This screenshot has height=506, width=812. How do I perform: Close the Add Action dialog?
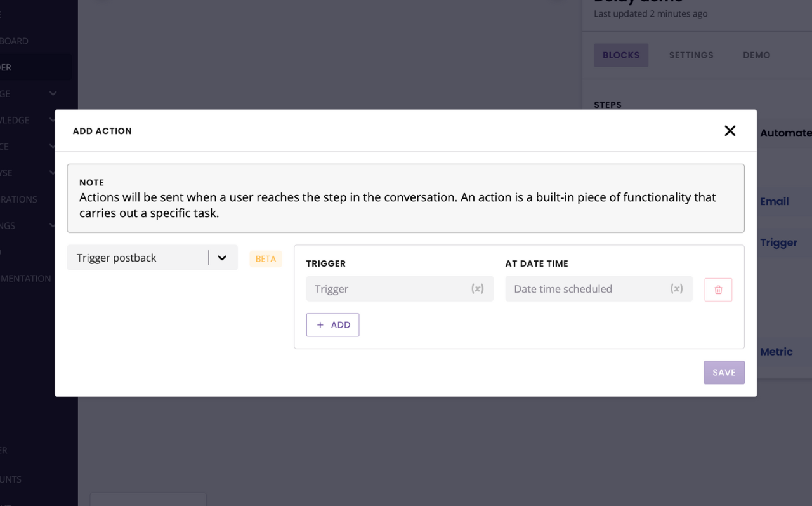point(730,131)
